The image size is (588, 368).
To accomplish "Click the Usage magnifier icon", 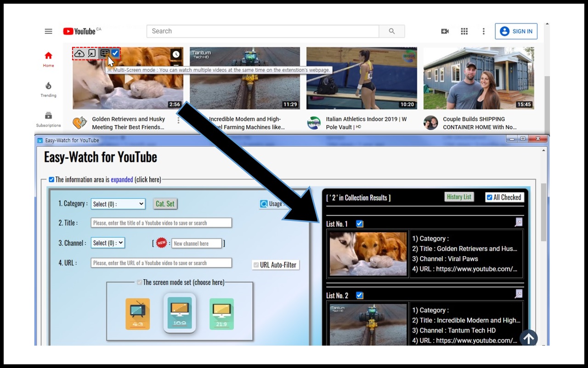I will coord(264,204).
